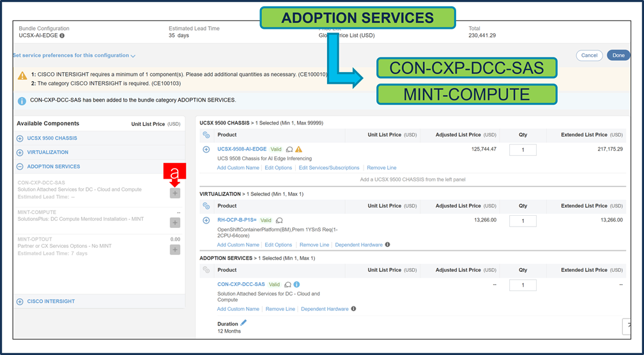The image size is (644, 355).
Task: Cancel the configuration
Action: point(589,56)
